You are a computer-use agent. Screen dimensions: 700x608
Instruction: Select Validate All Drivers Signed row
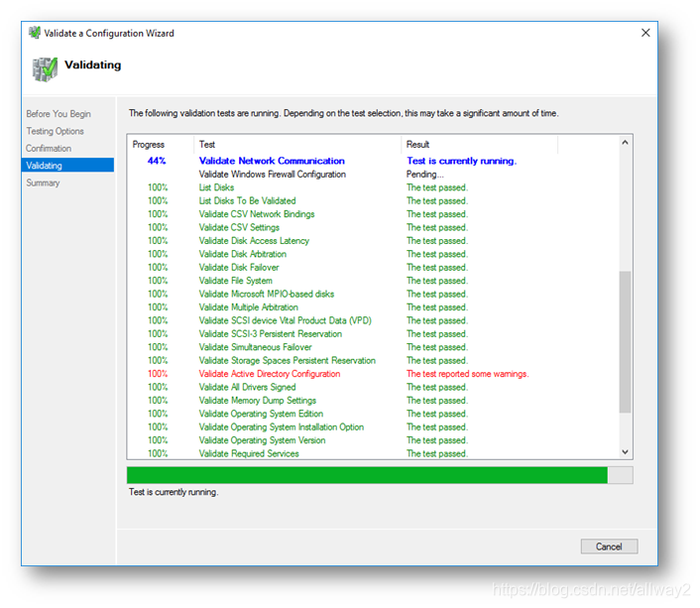(x=373, y=388)
